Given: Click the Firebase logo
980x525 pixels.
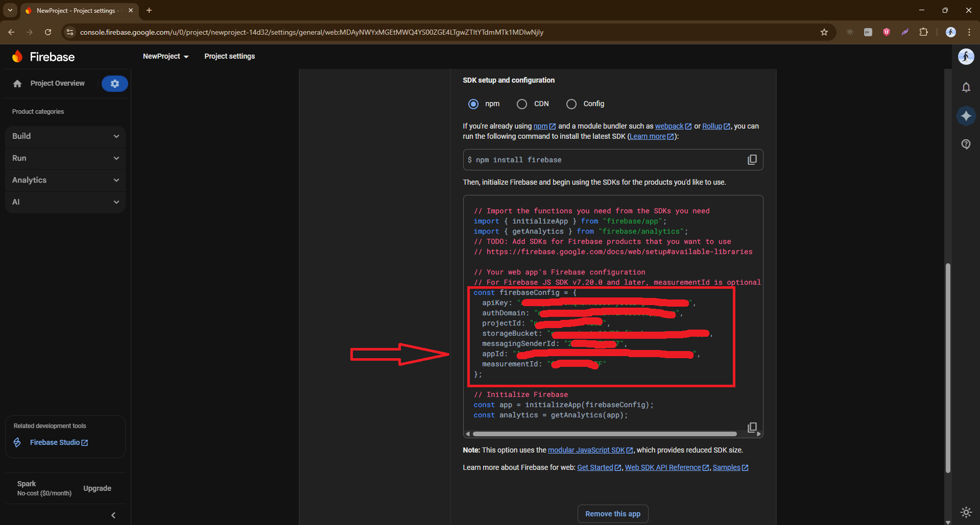Looking at the screenshot, I should point(43,57).
